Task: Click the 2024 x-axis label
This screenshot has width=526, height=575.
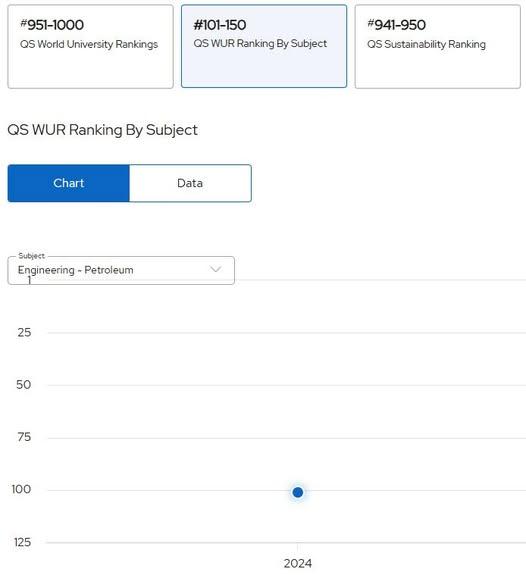Action: [297, 563]
